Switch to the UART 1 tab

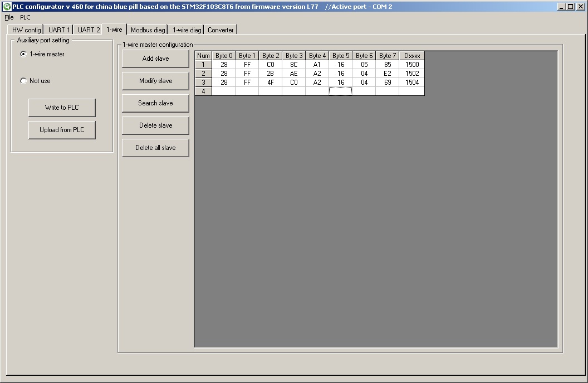pos(59,30)
